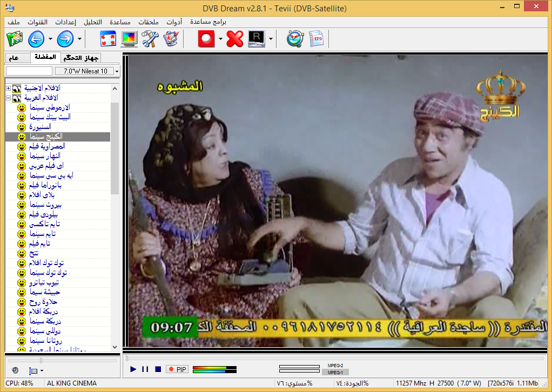552x392 pixels.
Task: Play the video stream
Action: click(133, 369)
